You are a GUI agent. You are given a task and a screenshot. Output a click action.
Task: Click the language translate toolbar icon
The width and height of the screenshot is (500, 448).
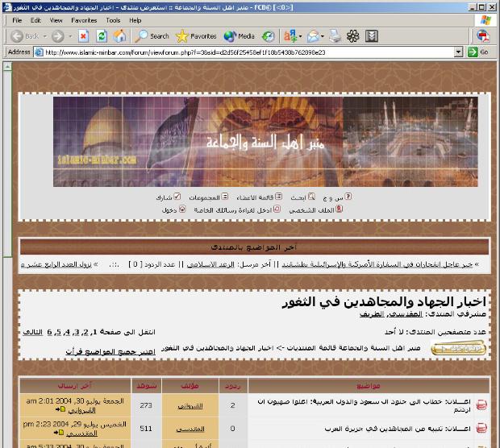tap(290, 36)
